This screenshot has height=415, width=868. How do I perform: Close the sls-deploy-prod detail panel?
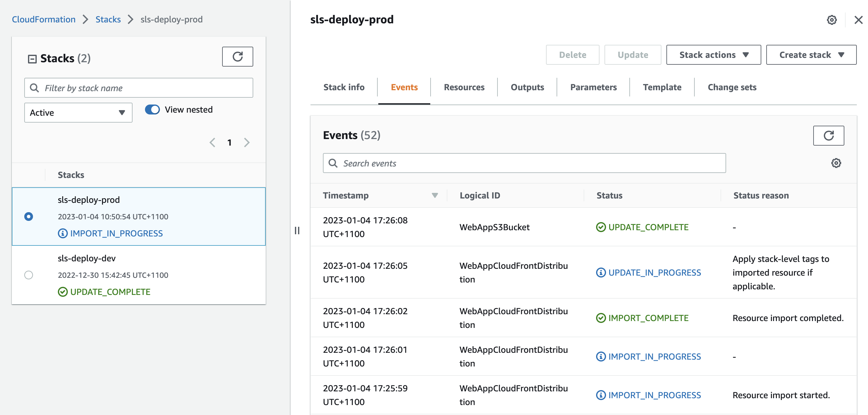pos(858,20)
